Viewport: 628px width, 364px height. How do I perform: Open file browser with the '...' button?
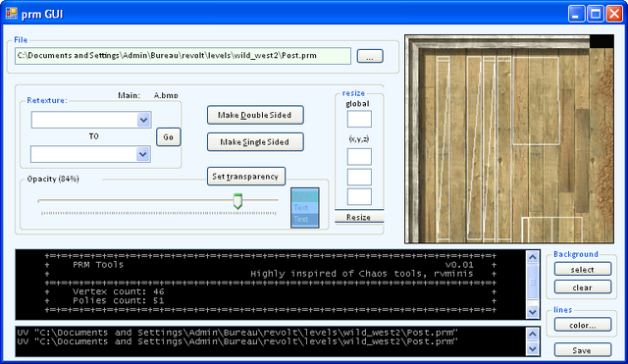pos(370,56)
